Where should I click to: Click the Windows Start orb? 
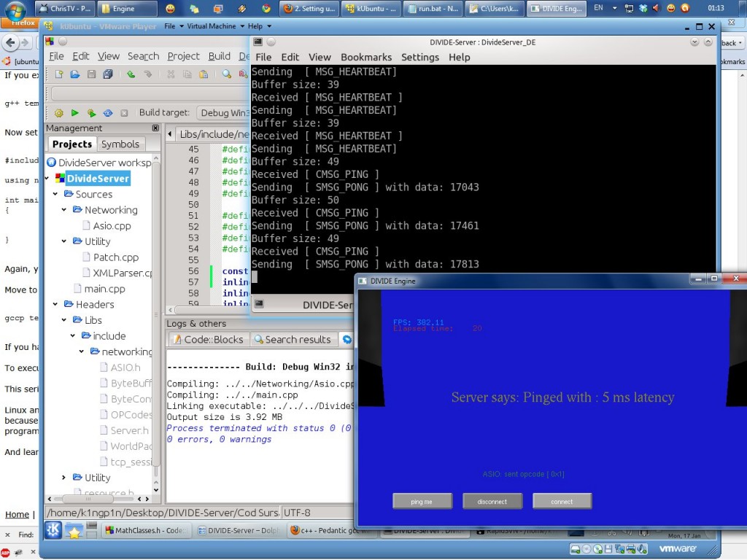click(16, 10)
